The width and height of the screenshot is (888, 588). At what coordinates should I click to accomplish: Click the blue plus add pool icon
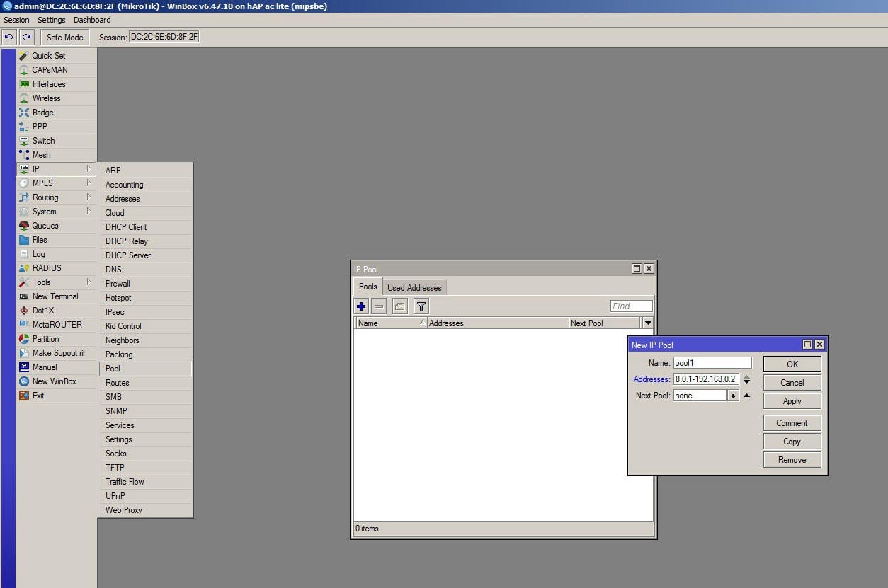pos(361,306)
